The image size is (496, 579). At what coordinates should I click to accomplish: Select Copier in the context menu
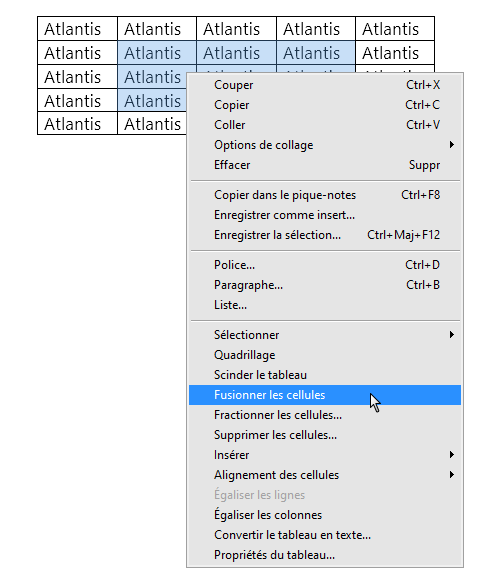[x=325, y=105]
